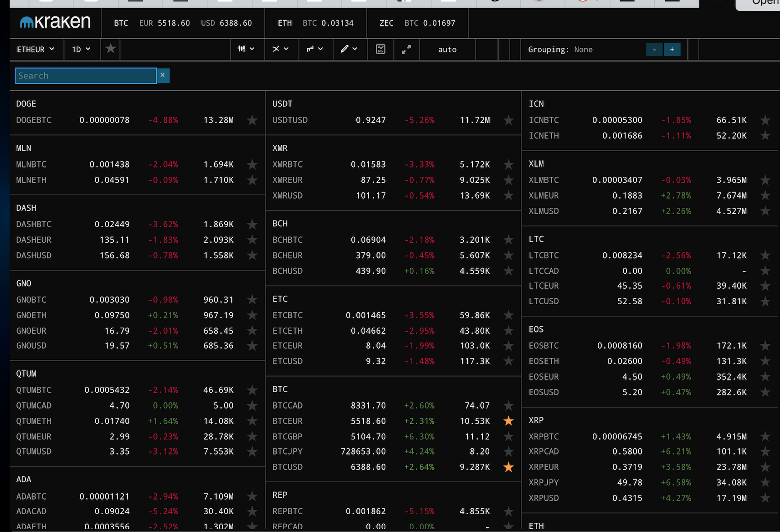The image size is (780, 532).
Task: Select BTC USD 6388.60 header ticker
Action: tap(226, 23)
